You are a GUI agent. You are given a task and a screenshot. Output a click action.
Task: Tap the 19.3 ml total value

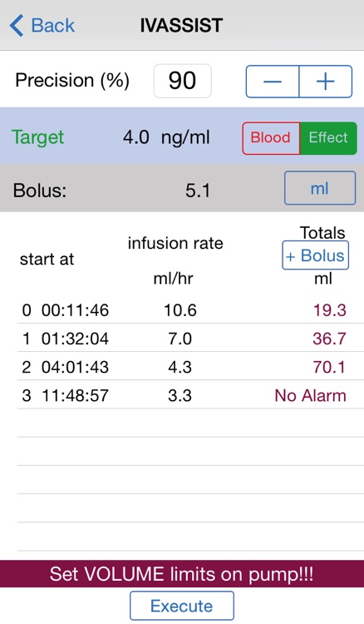(329, 310)
